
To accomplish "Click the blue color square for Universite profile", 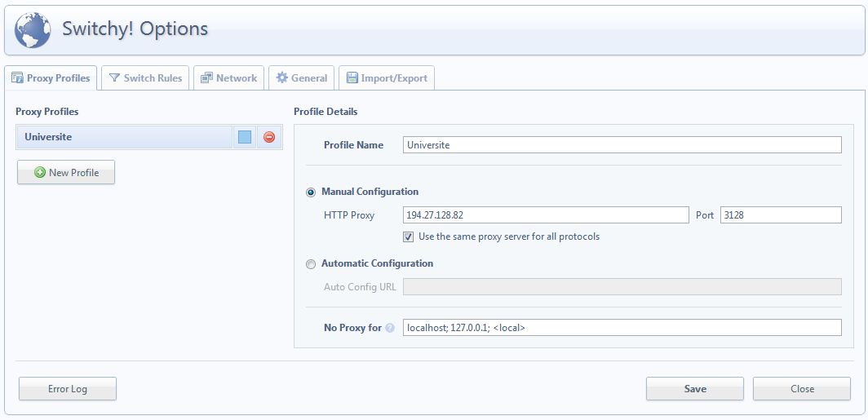I will [x=245, y=137].
